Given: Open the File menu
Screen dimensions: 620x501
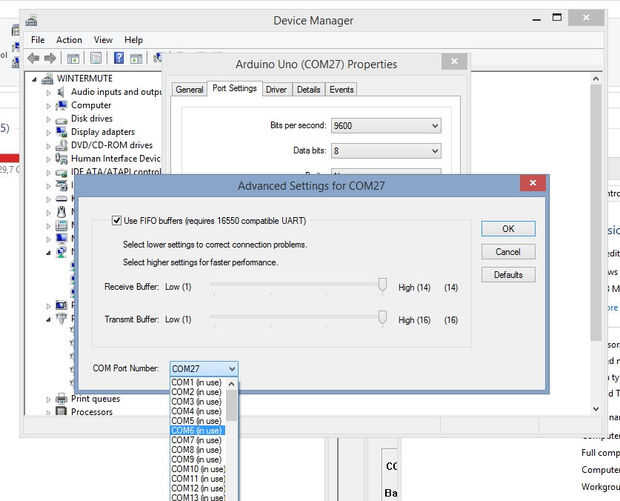Looking at the screenshot, I should click(x=38, y=40).
